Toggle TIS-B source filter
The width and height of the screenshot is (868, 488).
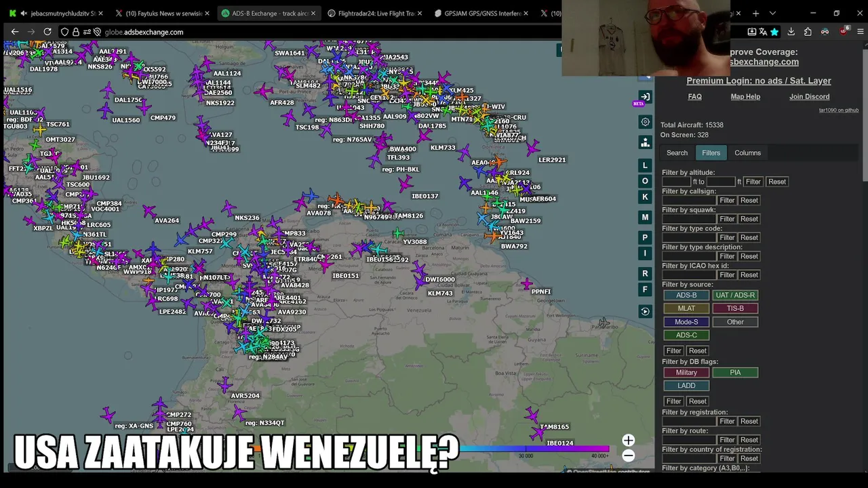735,308
